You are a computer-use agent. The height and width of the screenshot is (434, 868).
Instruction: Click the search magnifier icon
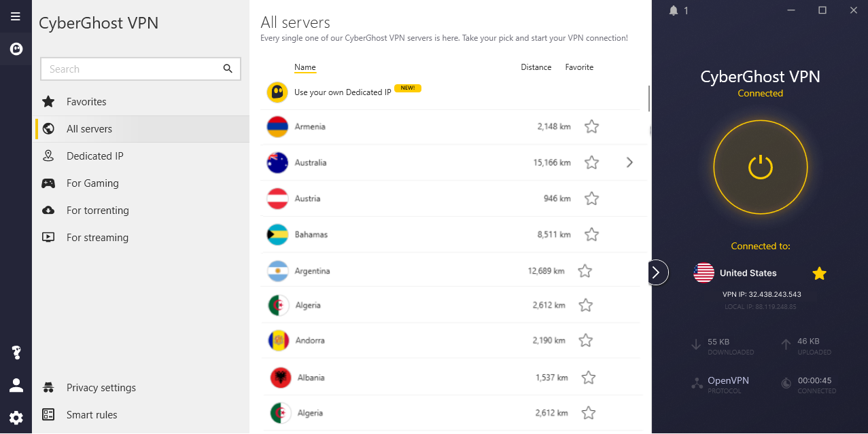pos(228,69)
